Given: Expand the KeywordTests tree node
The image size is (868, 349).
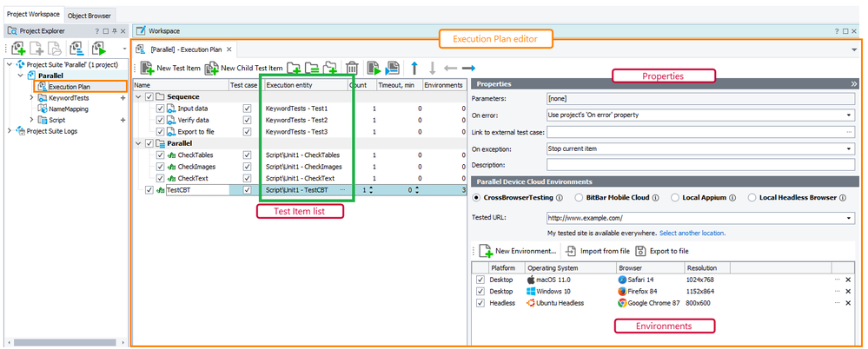Looking at the screenshot, I should click(x=31, y=98).
